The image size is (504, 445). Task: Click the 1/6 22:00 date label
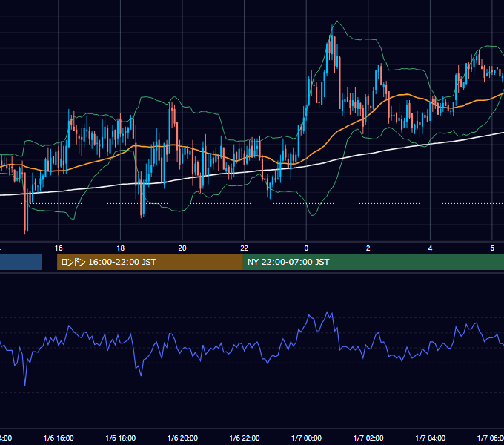point(245,438)
